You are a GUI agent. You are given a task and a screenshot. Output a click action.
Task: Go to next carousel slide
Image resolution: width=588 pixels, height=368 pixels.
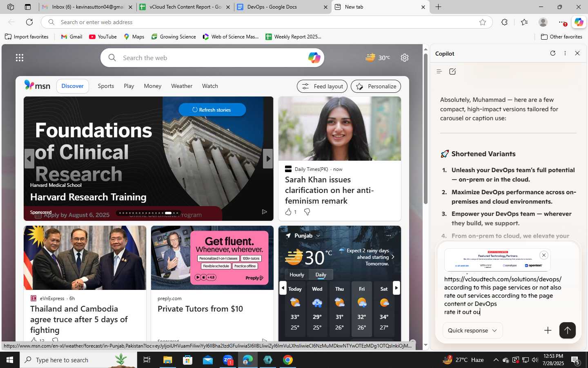click(268, 159)
